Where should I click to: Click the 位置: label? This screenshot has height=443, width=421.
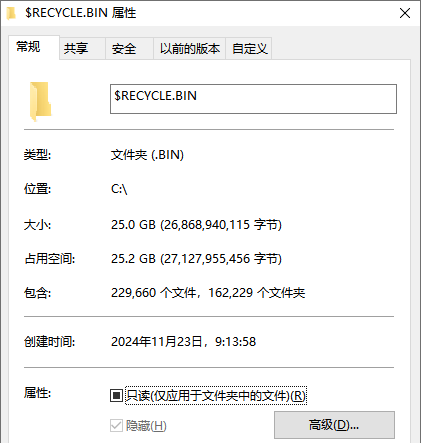coord(37,189)
